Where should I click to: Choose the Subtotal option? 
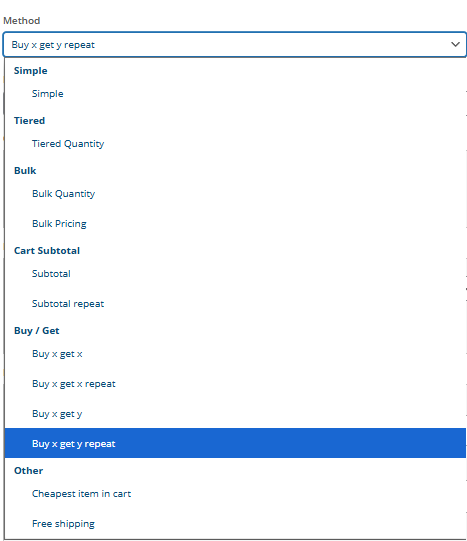235,274
